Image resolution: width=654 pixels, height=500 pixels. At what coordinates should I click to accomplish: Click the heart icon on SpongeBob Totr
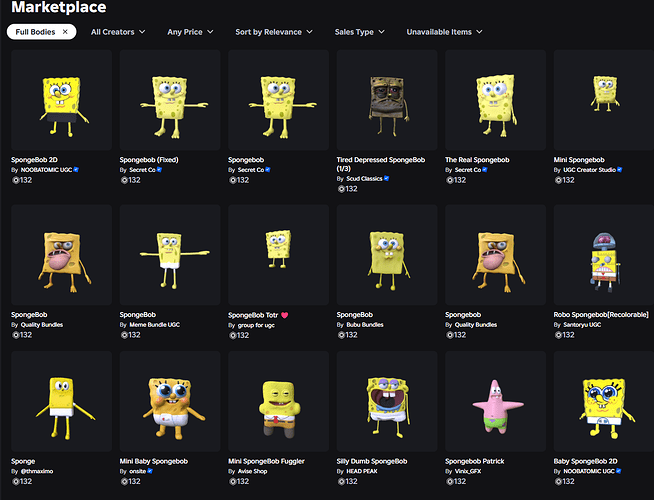point(284,315)
